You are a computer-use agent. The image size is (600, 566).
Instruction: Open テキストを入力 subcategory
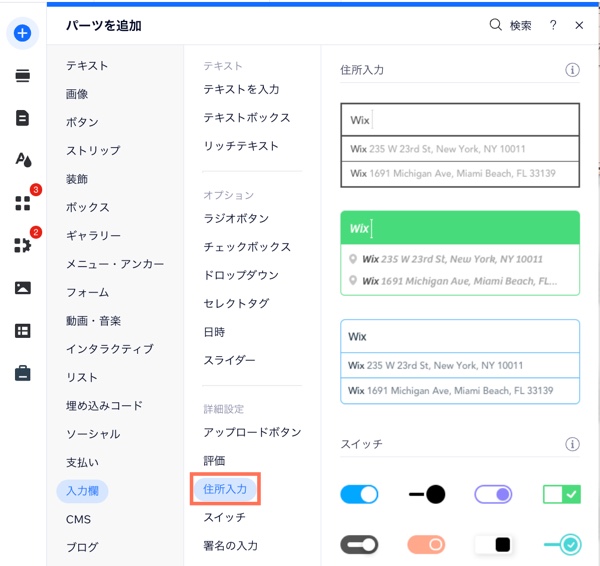click(x=241, y=89)
